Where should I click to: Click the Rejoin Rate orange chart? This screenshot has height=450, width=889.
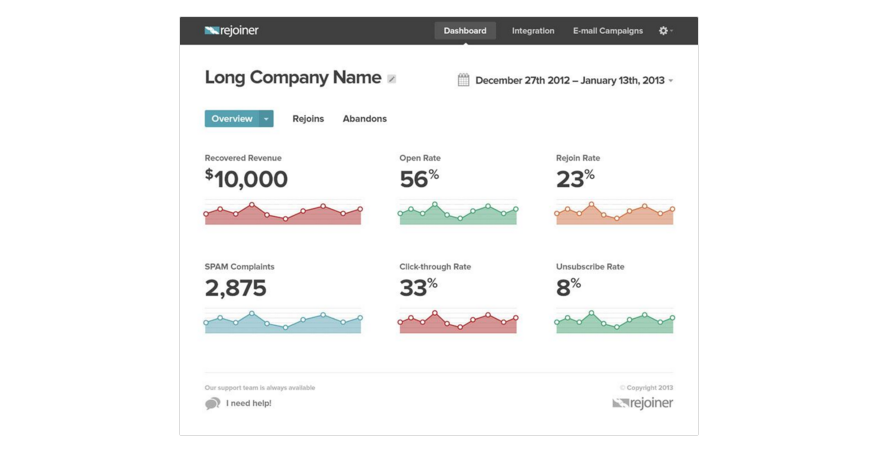coord(614,214)
